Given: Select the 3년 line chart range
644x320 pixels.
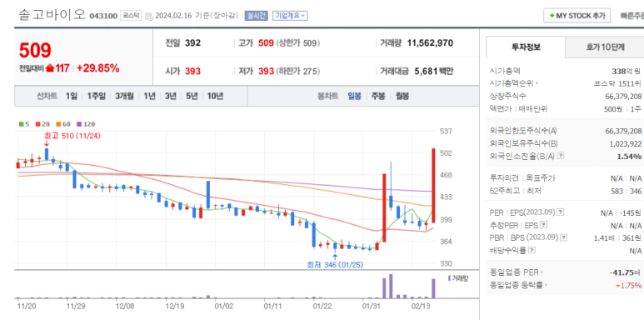Looking at the screenshot, I should coord(171,96).
